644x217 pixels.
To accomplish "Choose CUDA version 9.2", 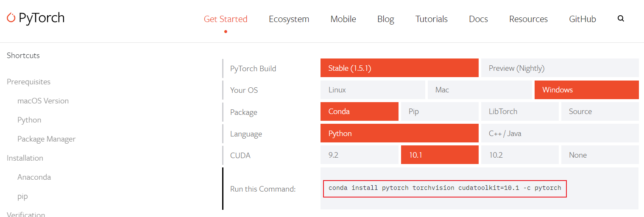I will 360,155.
